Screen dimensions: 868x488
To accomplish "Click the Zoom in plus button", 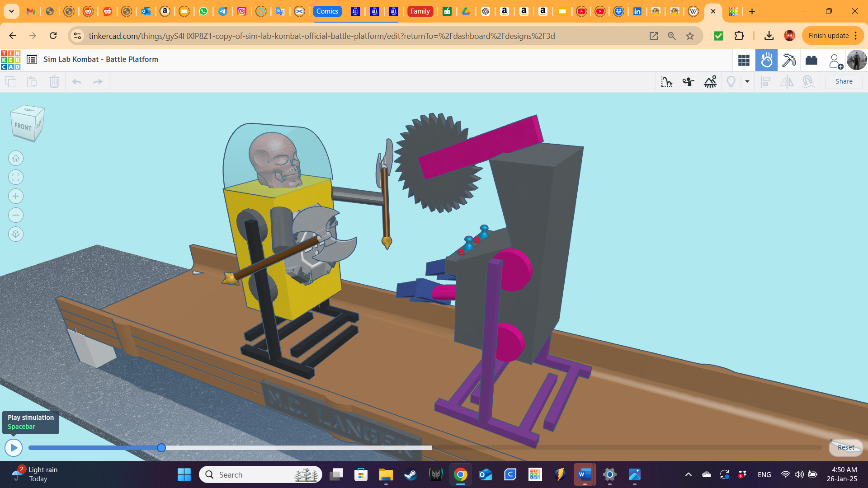I will pyautogui.click(x=16, y=196).
